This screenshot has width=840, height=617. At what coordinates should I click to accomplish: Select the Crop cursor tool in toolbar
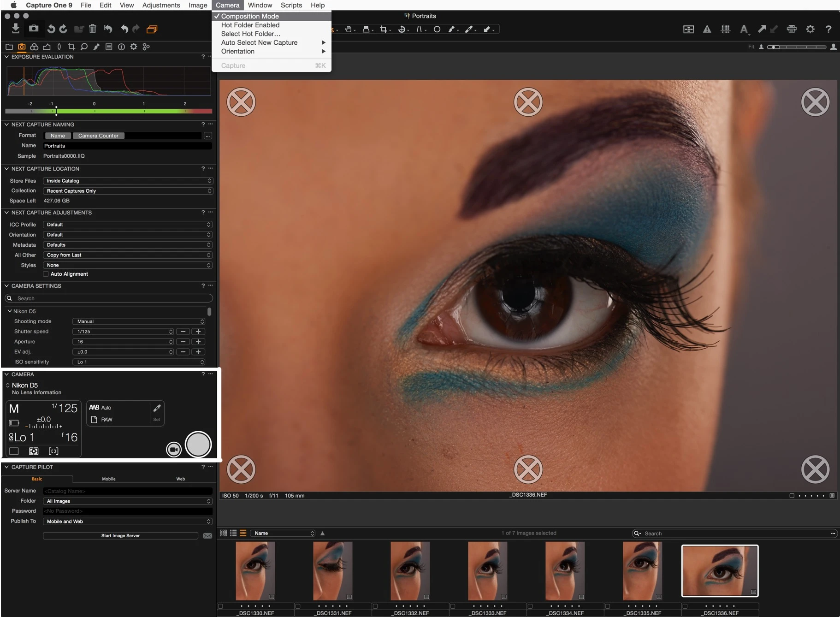click(x=383, y=29)
